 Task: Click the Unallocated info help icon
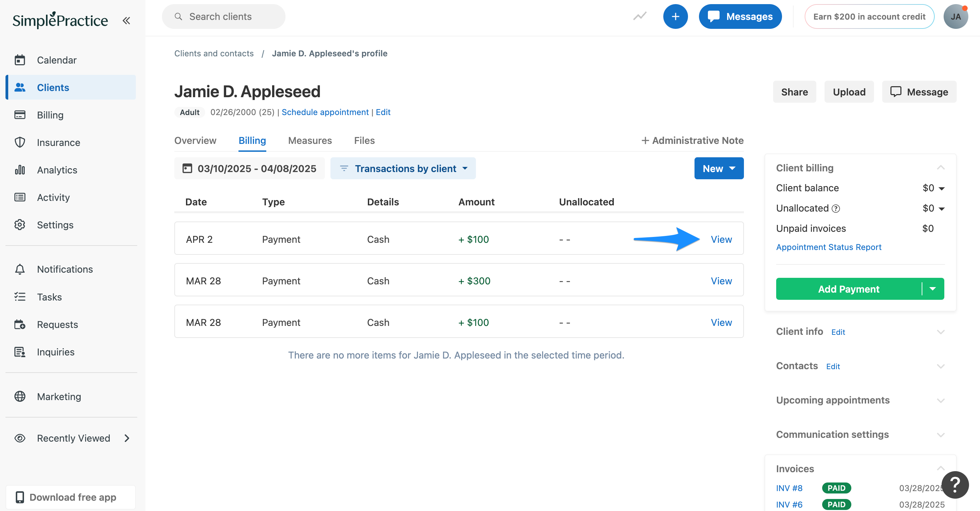click(836, 208)
